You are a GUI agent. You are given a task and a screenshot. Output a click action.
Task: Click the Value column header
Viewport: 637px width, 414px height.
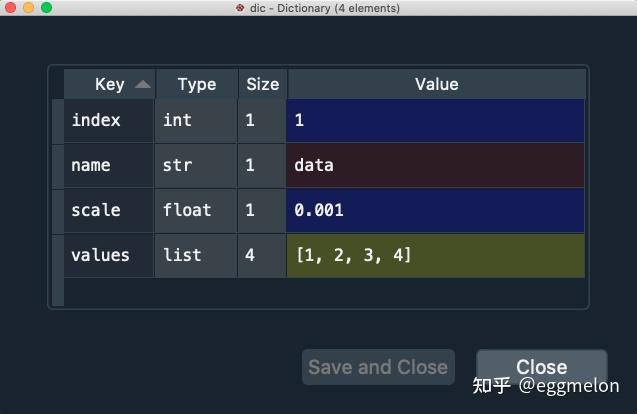point(436,84)
